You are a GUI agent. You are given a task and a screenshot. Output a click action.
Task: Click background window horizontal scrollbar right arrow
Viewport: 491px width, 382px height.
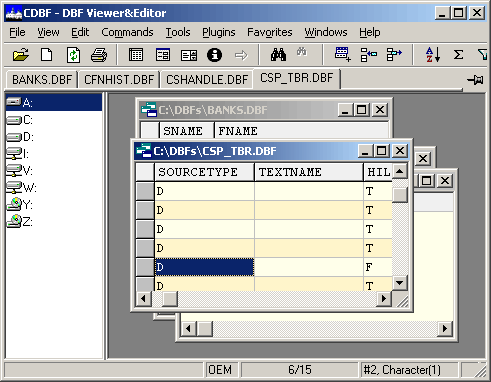click(445, 329)
